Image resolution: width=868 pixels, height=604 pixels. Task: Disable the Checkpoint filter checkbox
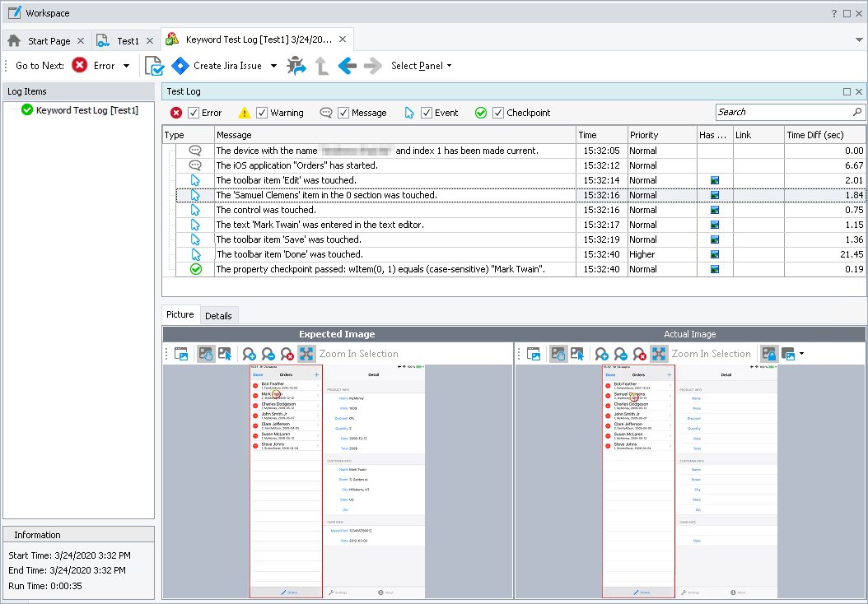[498, 113]
